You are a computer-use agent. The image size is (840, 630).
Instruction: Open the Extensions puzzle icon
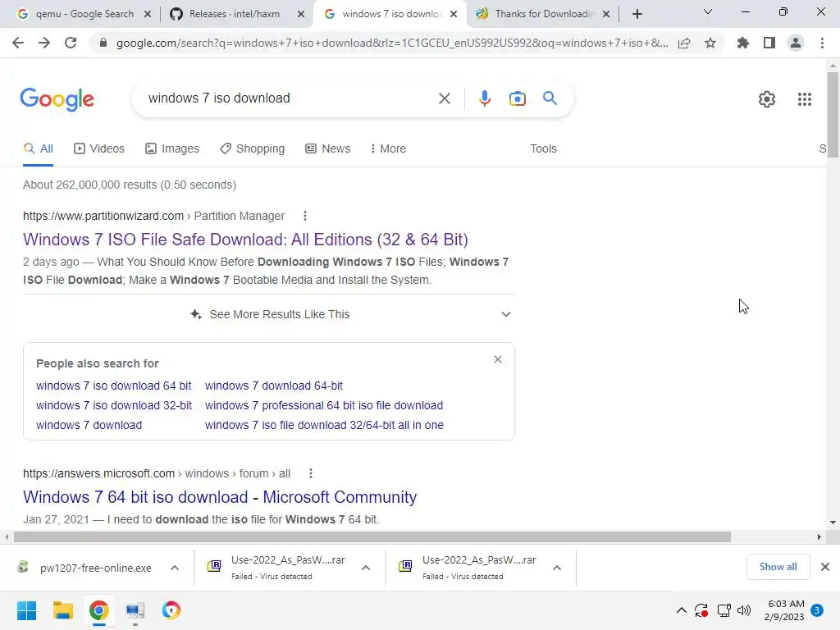tap(743, 43)
